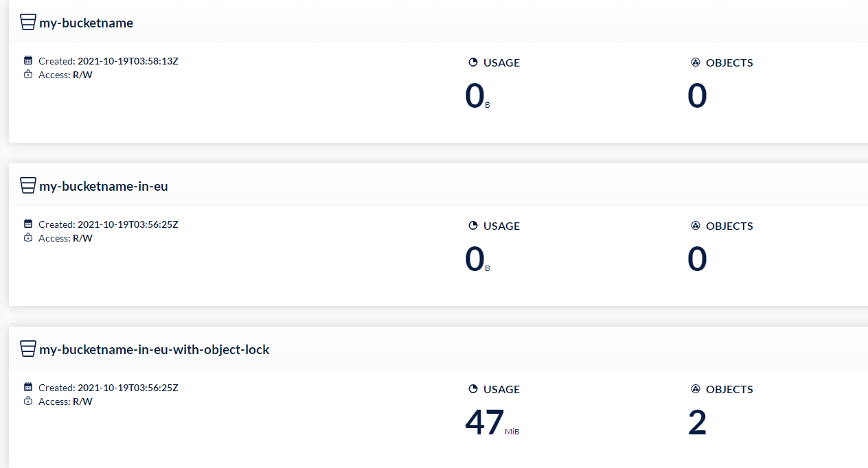Image resolution: width=868 pixels, height=468 pixels.
Task: Open the my-bucketname-in-eu-with-object-lock bucket
Action: pyautogui.click(x=155, y=349)
